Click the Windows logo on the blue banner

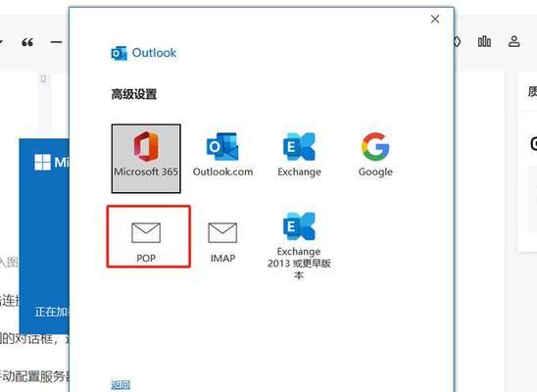[42, 162]
